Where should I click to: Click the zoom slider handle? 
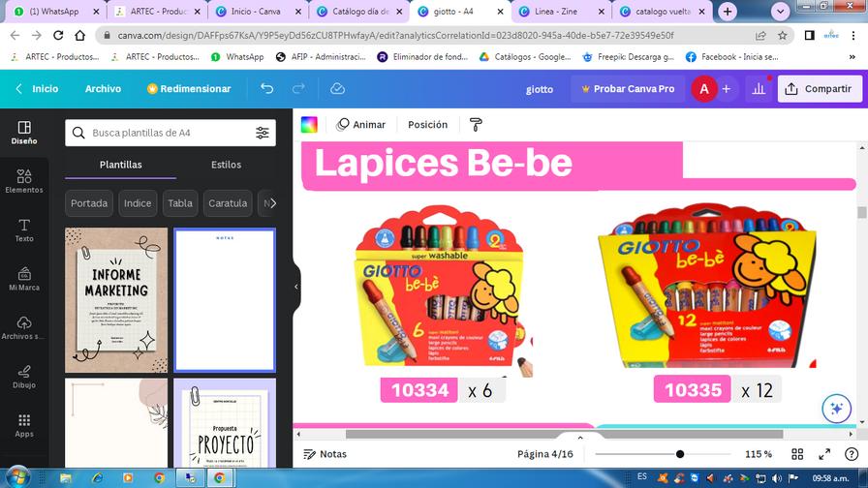pyautogui.click(x=680, y=454)
